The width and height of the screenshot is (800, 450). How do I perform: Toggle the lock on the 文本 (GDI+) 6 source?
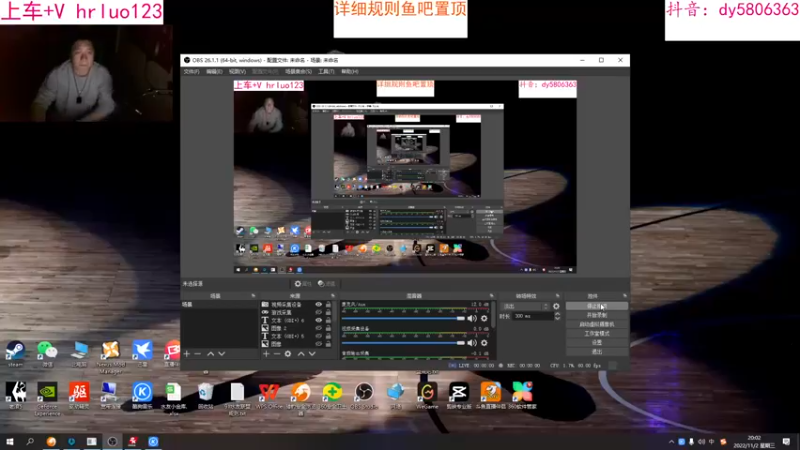pyautogui.click(x=328, y=320)
